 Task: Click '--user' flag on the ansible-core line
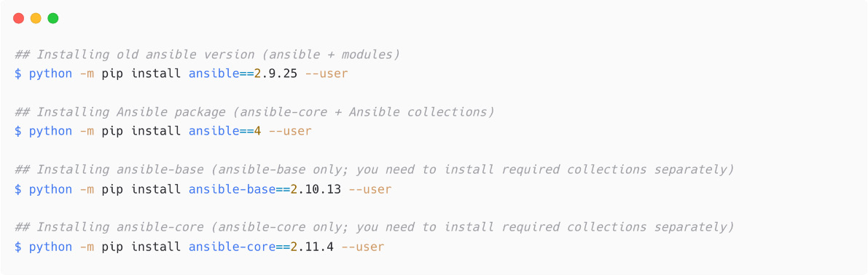pos(363,247)
